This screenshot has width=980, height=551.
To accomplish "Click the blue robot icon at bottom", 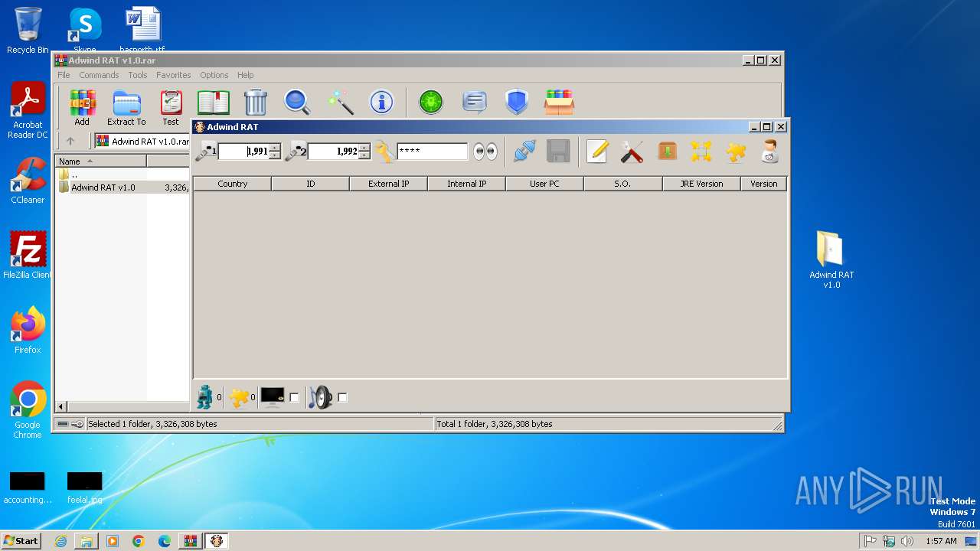I will 205,397.
